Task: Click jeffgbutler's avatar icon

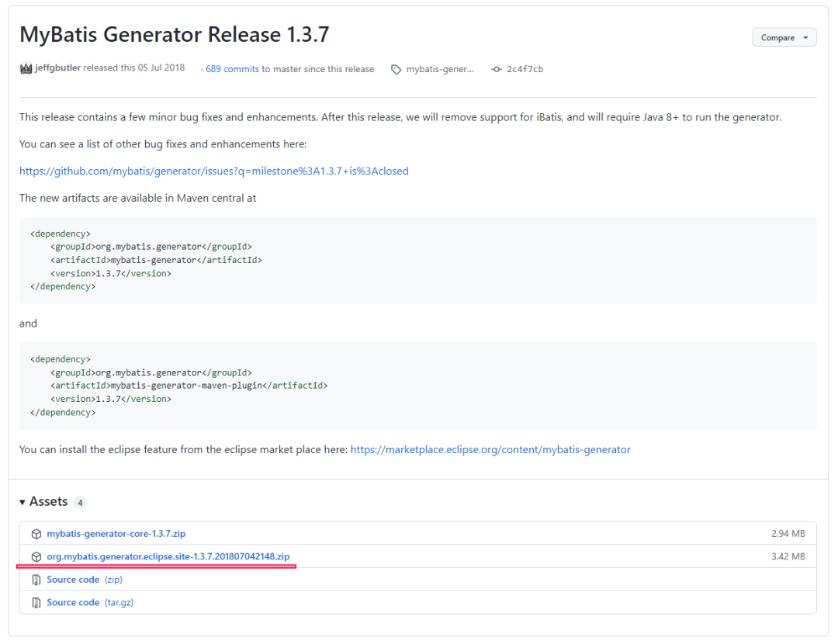Action: coord(26,68)
